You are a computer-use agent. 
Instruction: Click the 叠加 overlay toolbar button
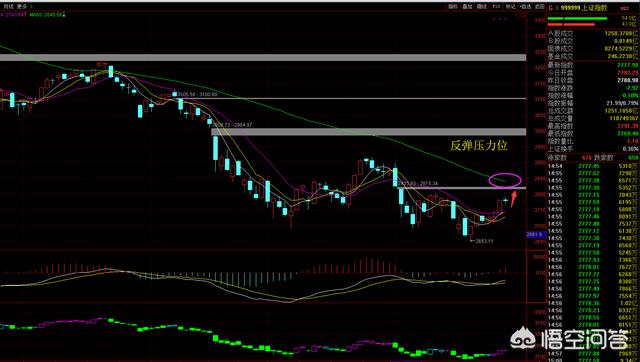tap(467, 7)
